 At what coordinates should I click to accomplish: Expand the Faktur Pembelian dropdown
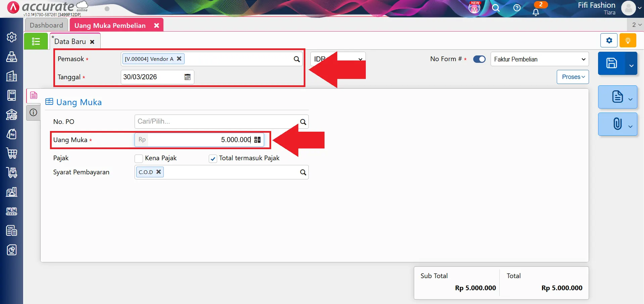point(540,59)
